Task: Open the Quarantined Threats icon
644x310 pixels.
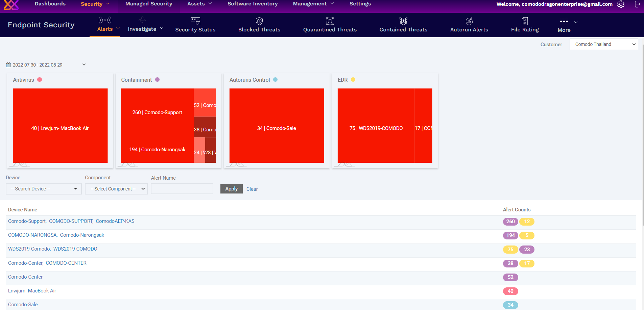Action: [x=330, y=21]
